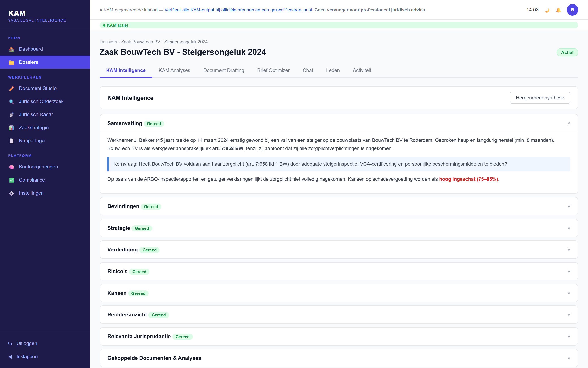This screenshot has width=588, height=368.
Task: Collapse the Samenvatting section
Action: [569, 123]
